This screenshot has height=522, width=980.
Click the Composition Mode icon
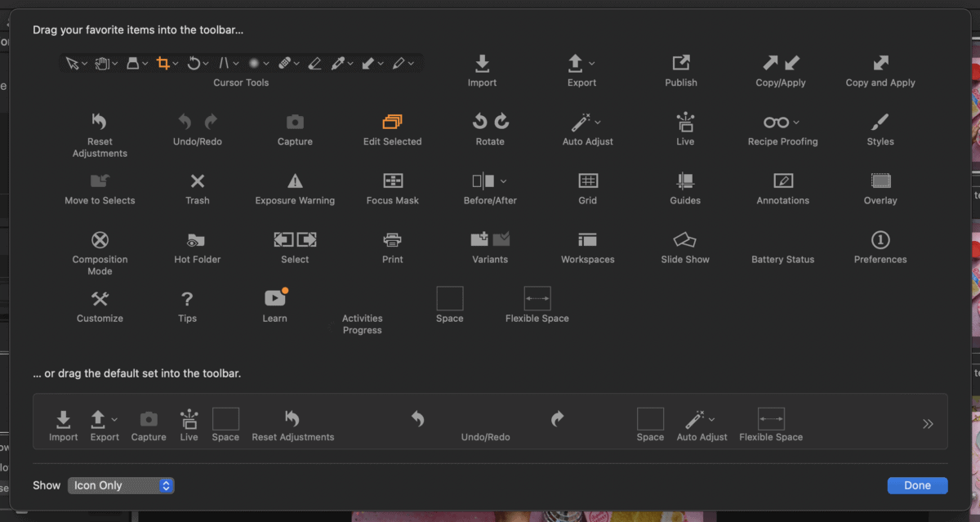tap(100, 240)
